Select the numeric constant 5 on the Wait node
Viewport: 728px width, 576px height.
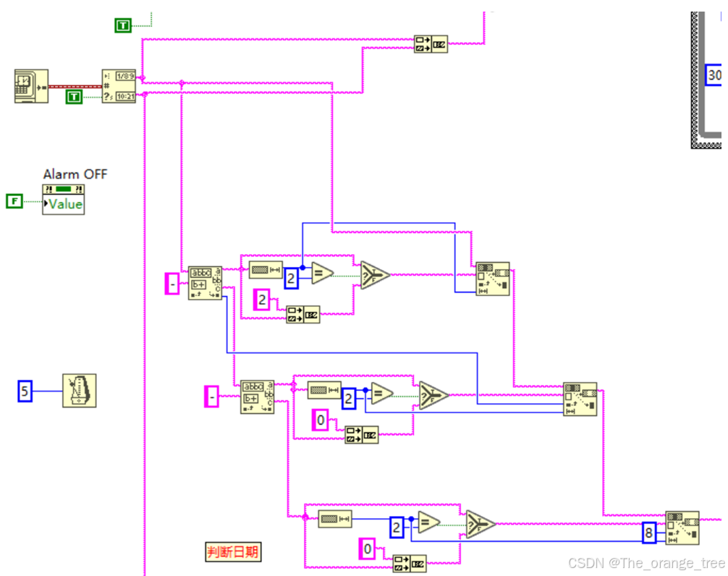coord(25,391)
